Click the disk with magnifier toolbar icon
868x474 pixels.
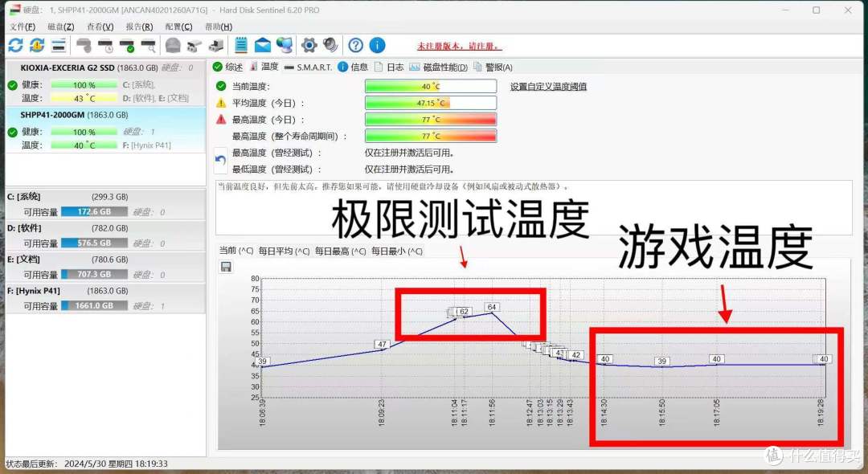pos(149,46)
